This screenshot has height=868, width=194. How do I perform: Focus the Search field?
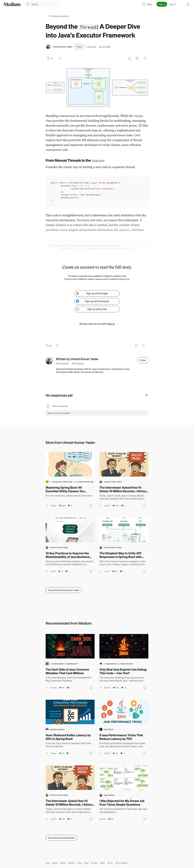pyautogui.click(x=43, y=4)
